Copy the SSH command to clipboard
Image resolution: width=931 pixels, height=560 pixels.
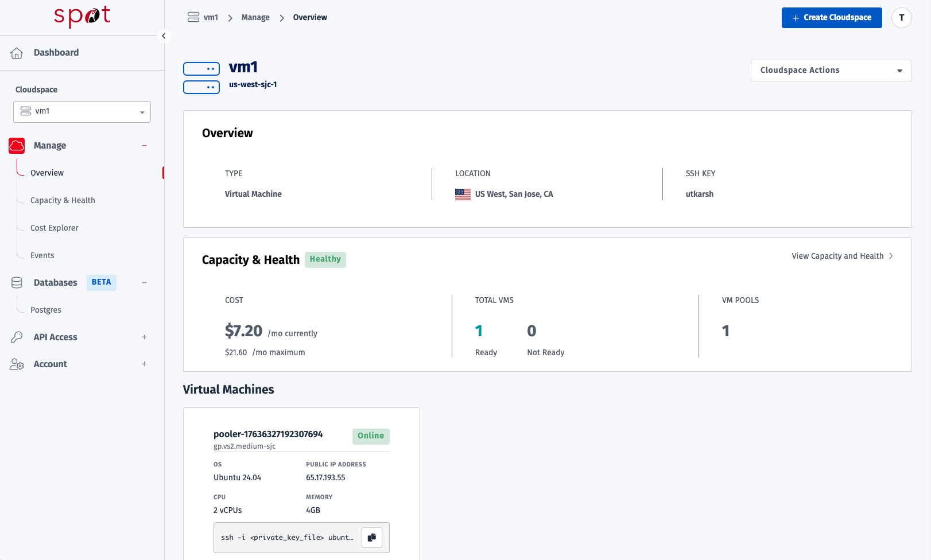(x=372, y=538)
